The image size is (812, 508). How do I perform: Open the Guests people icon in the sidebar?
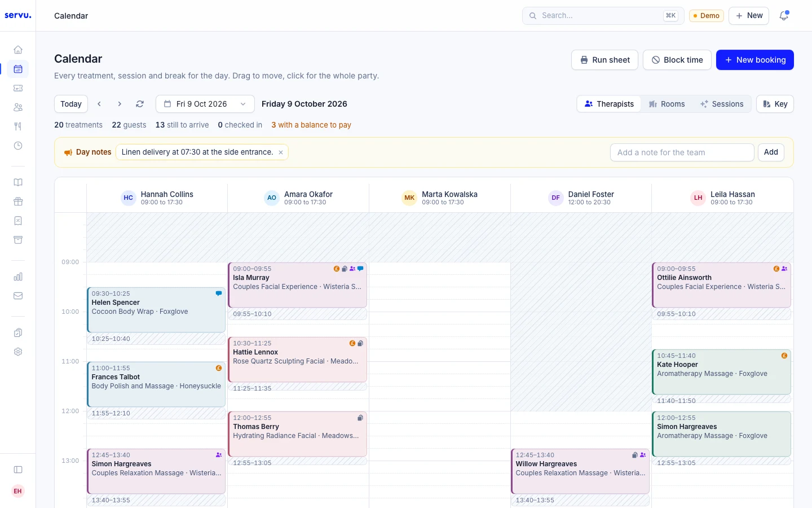pyautogui.click(x=18, y=107)
